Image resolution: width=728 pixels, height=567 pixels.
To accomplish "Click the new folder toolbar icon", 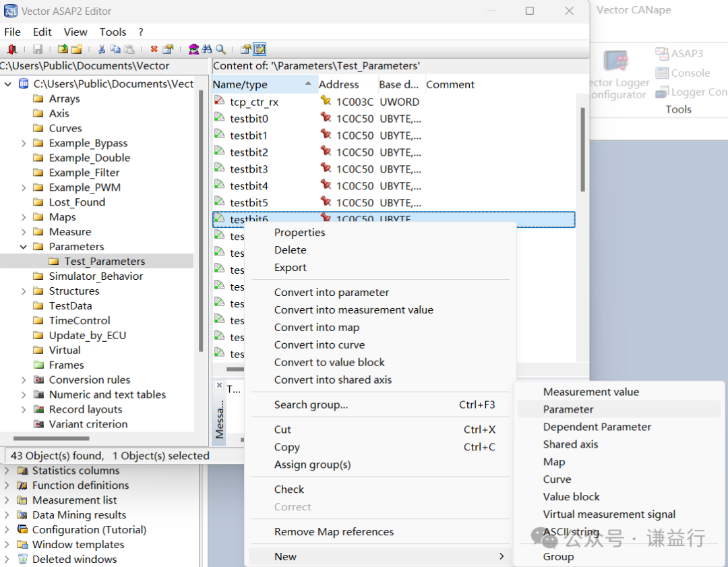I will pos(77,49).
